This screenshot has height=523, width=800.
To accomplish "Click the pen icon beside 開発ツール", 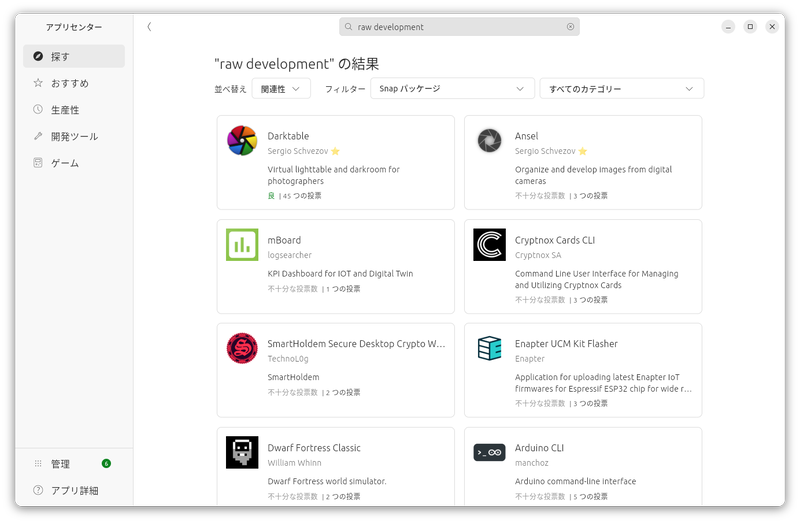I will [38, 136].
